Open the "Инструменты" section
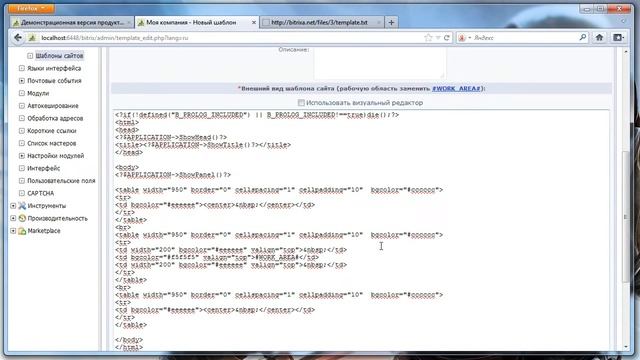This screenshot has height=360, width=640. (47, 206)
